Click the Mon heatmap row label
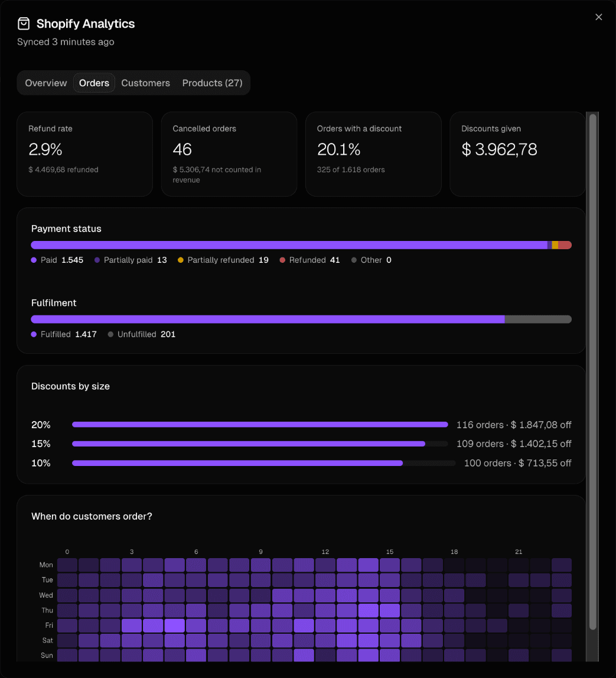Screen dimensions: 616x678 [x=46, y=565]
